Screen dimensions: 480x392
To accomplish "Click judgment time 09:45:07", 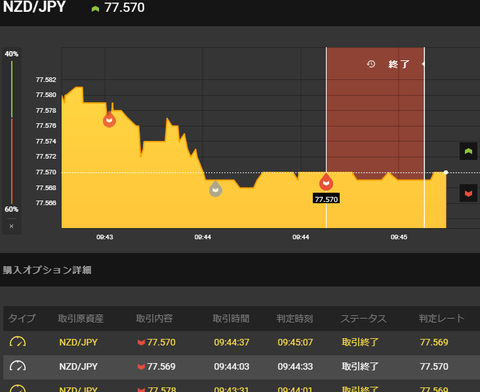I will (295, 342).
